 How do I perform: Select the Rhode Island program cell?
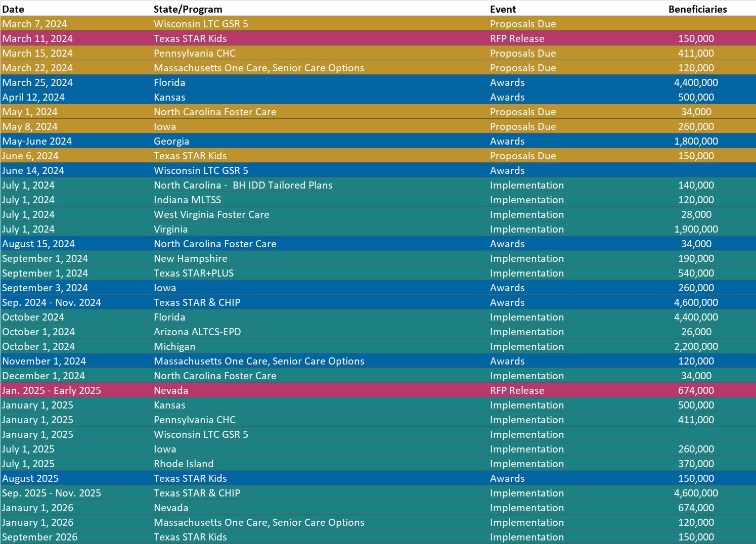[184, 464]
